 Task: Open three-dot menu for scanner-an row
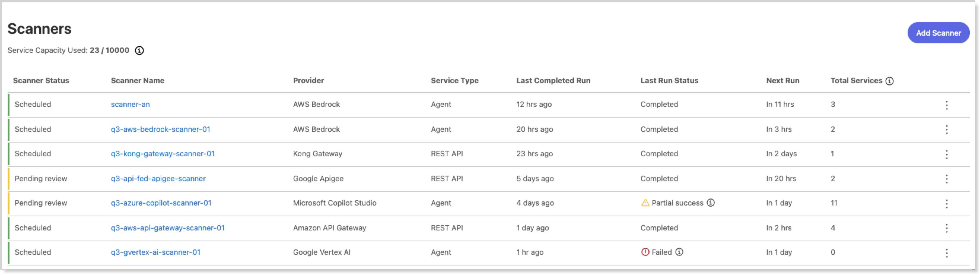(x=946, y=105)
